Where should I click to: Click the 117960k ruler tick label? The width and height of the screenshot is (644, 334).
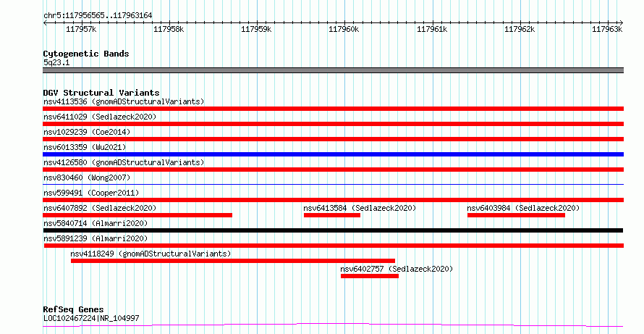(x=344, y=29)
